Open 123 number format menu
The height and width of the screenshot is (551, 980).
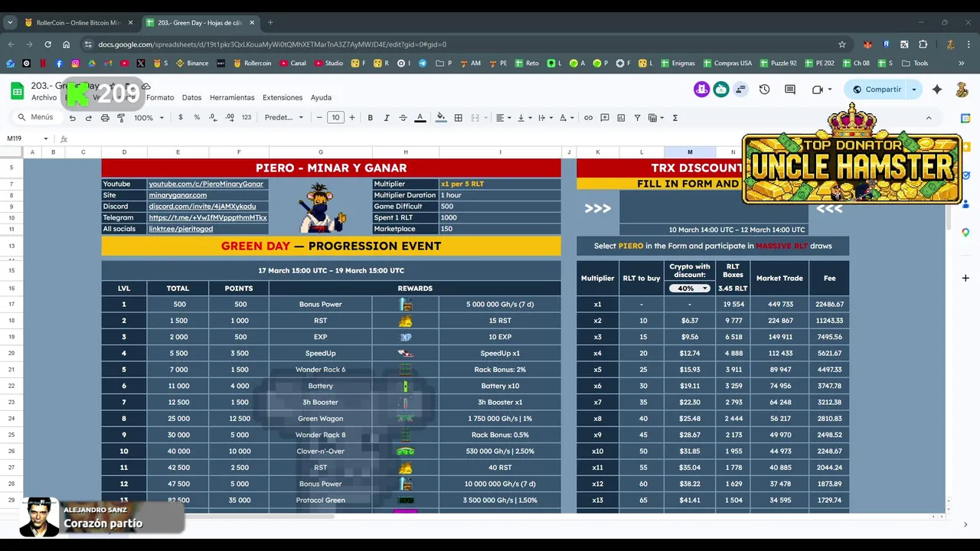tap(247, 118)
